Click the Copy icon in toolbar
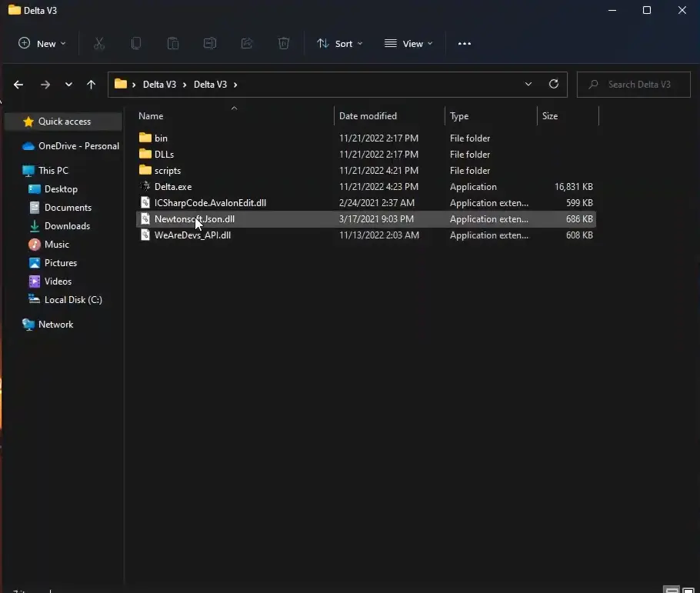Viewport: 700px width, 593px height. tap(136, 44)
